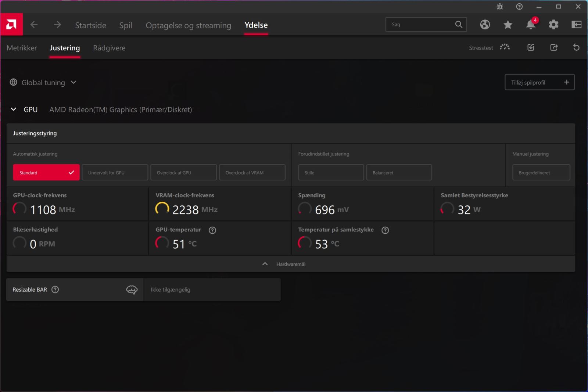Maximize the AMD Software window
Image resolution: width=588 pixels, height=392 pixels.
tap(559, 7)
